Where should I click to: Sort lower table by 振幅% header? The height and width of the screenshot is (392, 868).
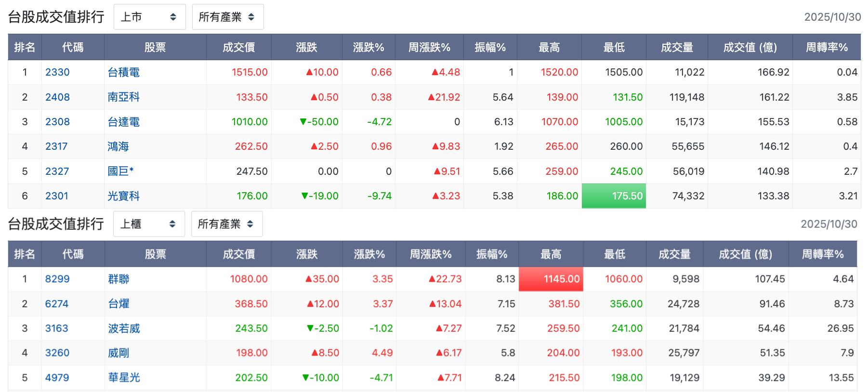(492, 254)
